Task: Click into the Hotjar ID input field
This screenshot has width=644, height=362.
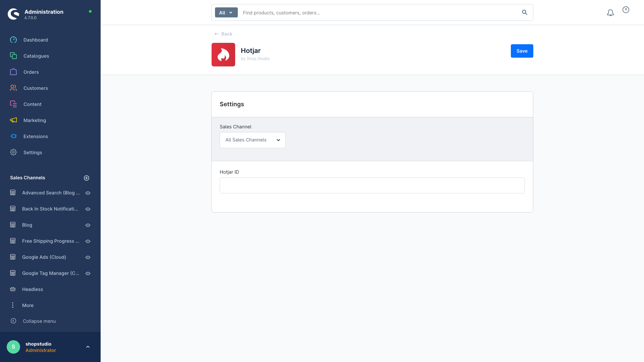Action: point(372,185)
